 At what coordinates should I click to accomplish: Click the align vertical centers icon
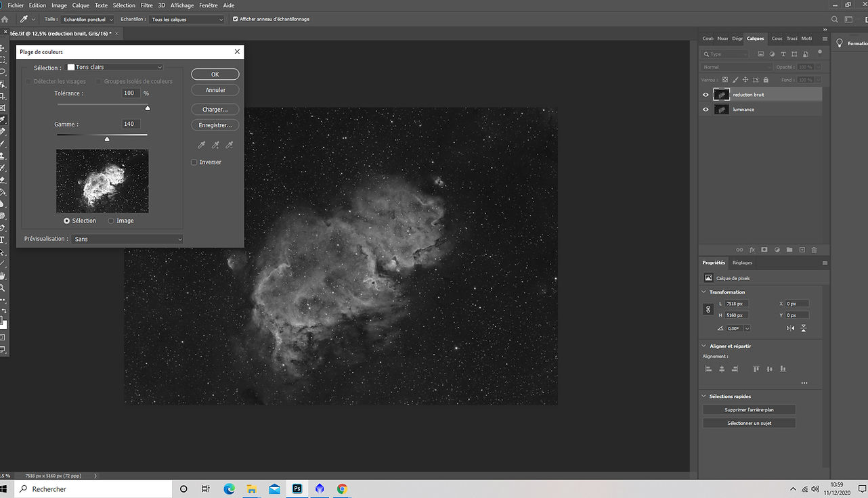[x=770, y=369]
